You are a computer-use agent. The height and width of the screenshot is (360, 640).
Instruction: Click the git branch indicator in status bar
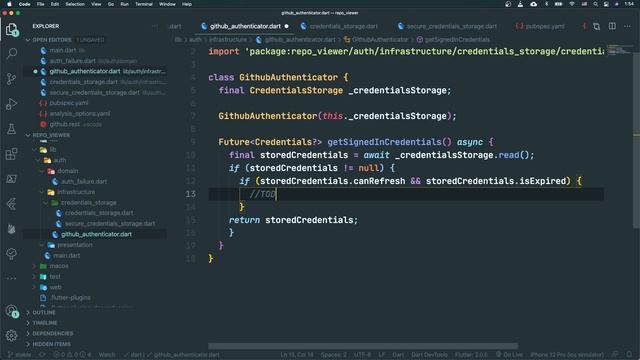pyautogui.click(x=20, y=355)
